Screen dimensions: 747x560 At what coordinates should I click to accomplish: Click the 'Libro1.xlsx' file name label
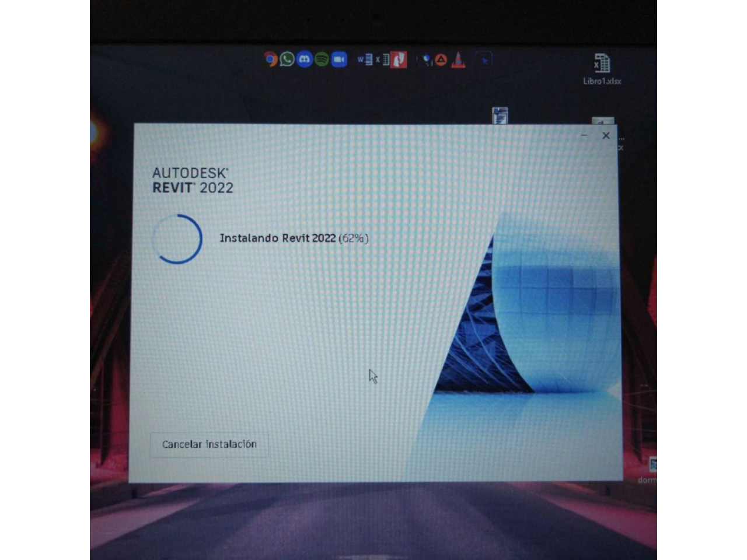pyautogui.click(x=602, y=81)
